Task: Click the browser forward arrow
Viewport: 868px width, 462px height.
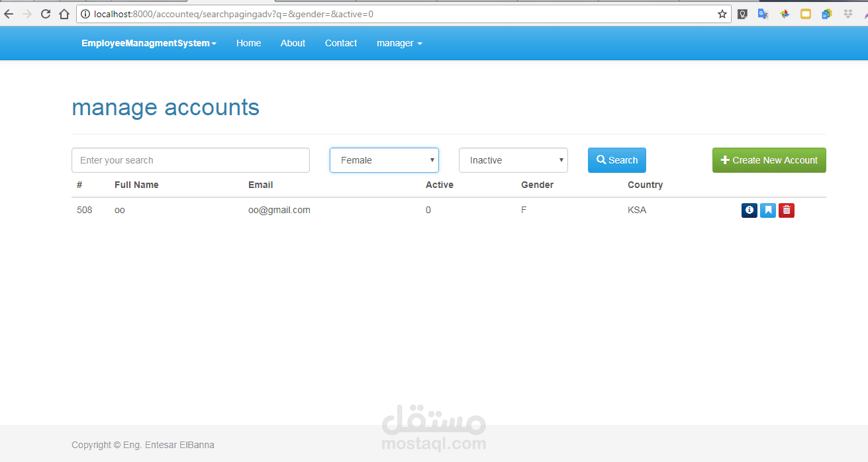Action: click(27, 14)
